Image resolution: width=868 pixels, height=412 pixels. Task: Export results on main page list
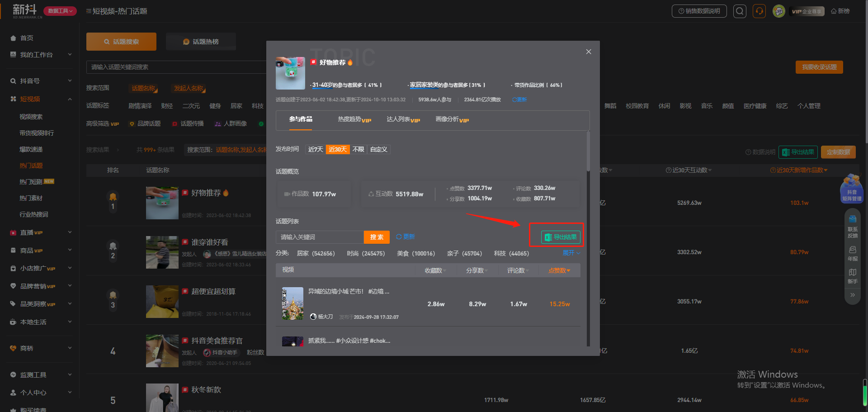coord(798,152)
